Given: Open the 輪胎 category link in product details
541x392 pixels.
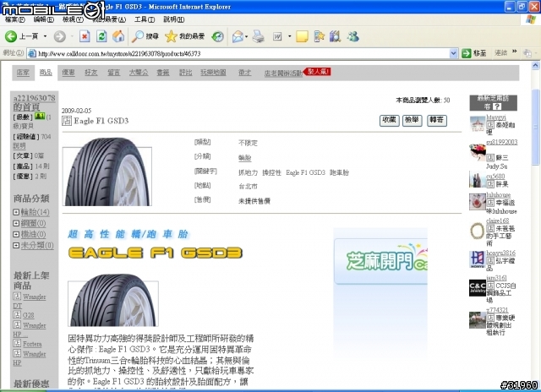Looking at the screenshot, I should (x=244, y=158).
